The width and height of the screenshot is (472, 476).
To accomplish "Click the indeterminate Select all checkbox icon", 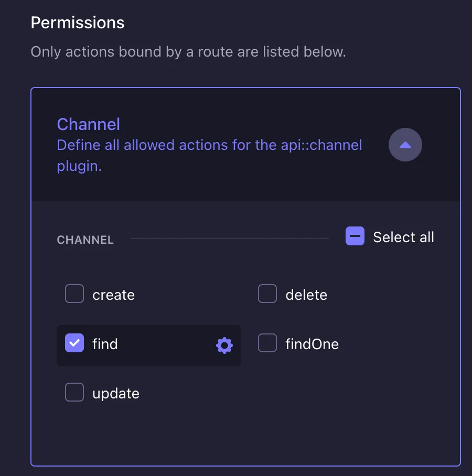I will (x=355, y=236).
